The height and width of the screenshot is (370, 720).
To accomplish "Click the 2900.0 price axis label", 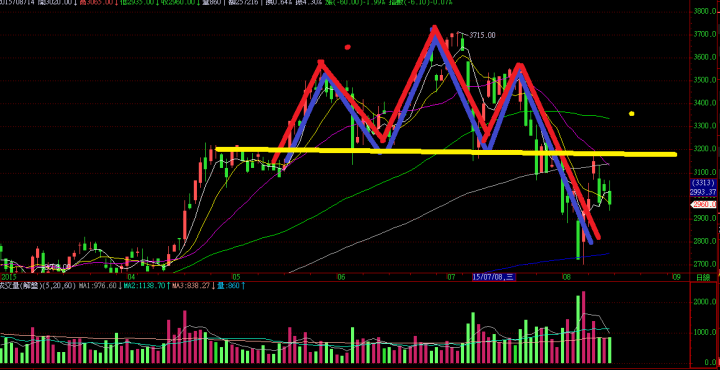I will coord(705,219).
